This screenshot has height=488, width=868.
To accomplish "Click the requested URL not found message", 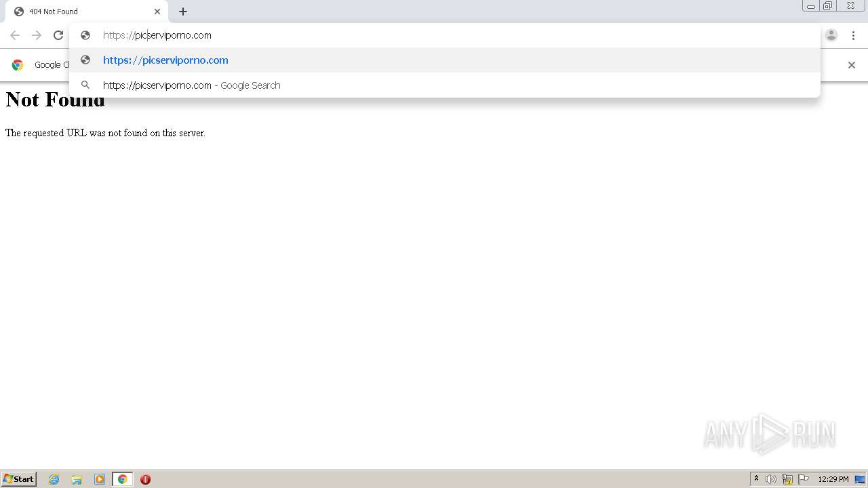I will click(x=105, y=134).
